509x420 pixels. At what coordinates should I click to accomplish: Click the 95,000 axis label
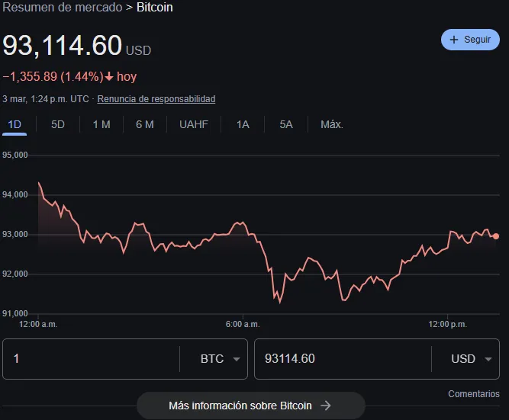click(15, 155)
